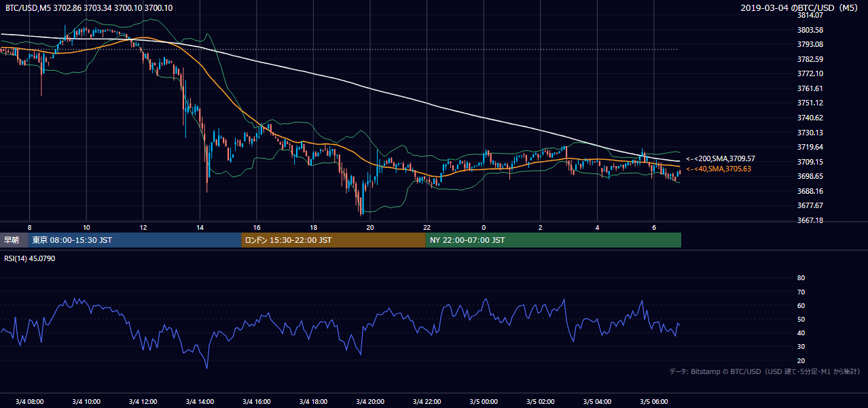Click hour 20 on the chart axis

(370, 227)
